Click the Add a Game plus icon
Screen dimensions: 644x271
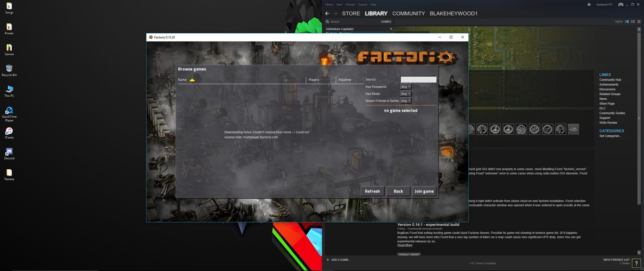328,260
